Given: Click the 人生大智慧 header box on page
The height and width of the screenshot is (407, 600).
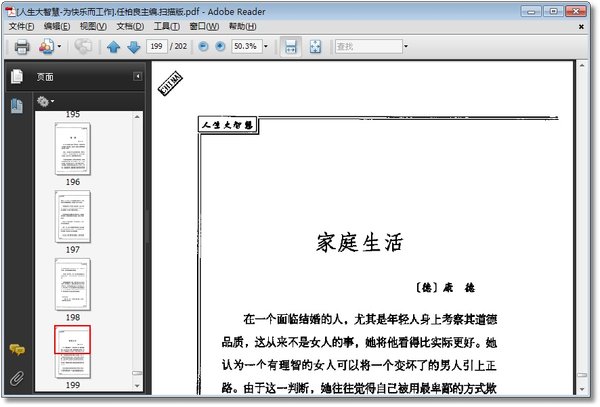Looking at the screenshot, I should tap(228, 125).
